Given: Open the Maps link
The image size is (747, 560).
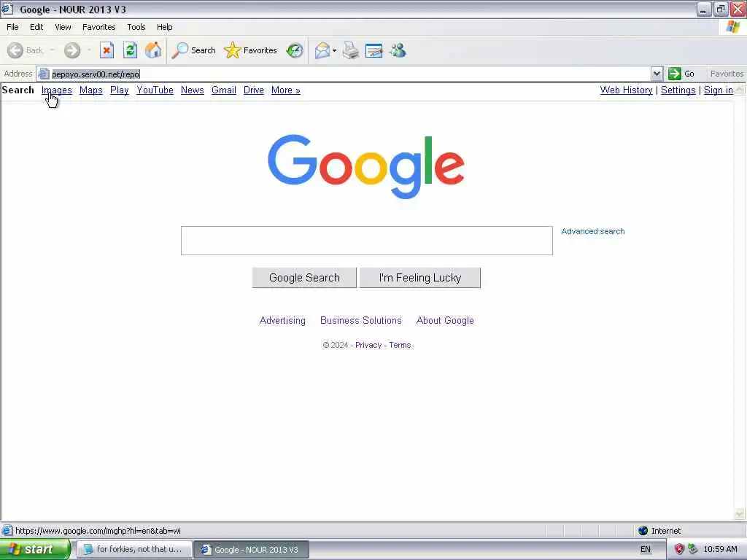Looking at the screenshot, I should pyautogui.click(x=91, y=90).
